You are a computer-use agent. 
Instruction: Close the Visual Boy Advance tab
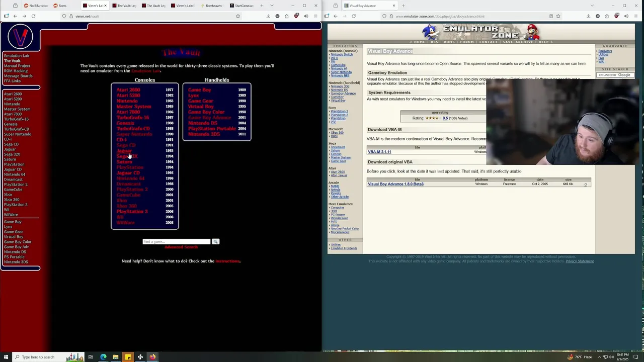pos(393,6)
